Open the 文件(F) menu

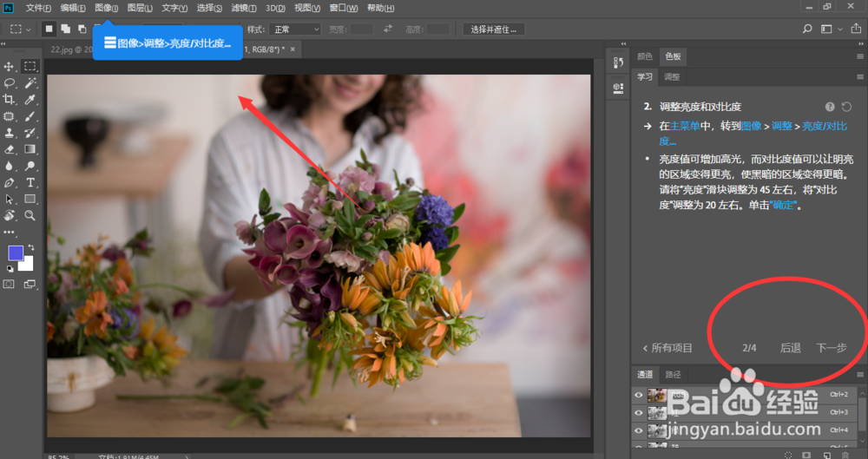[x=38, y=8]
